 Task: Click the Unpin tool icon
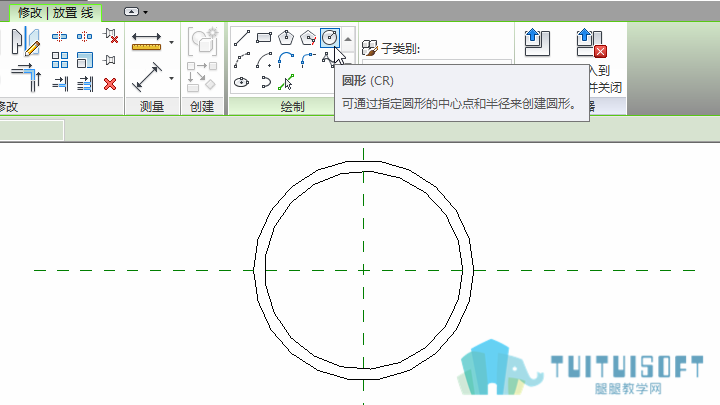(x=110, y=36)
